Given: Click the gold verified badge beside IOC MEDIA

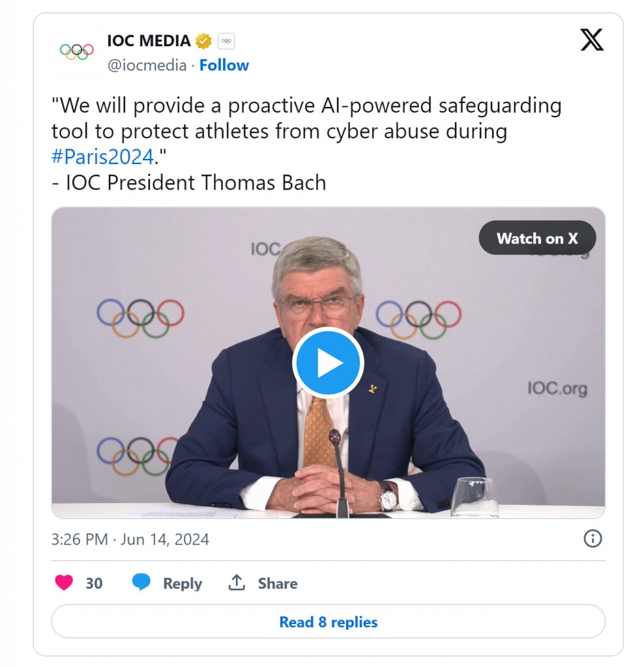Looking at the screenshot, I should tap(203, 41).
